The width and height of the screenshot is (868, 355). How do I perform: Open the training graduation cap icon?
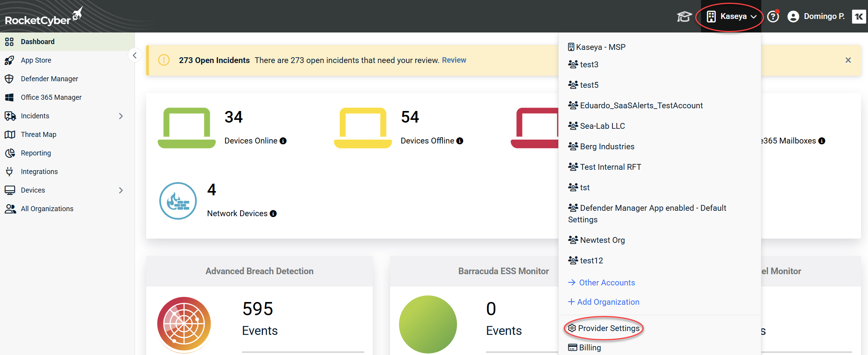click(684, 17)
